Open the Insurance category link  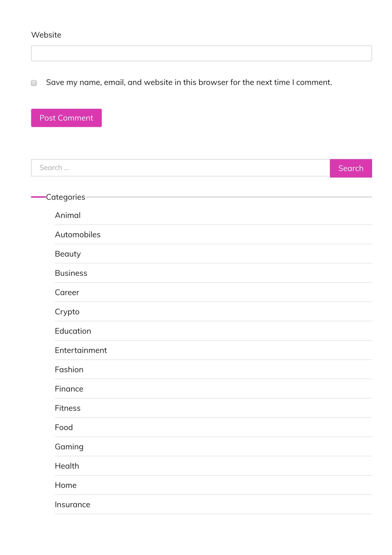coord(73,504)
